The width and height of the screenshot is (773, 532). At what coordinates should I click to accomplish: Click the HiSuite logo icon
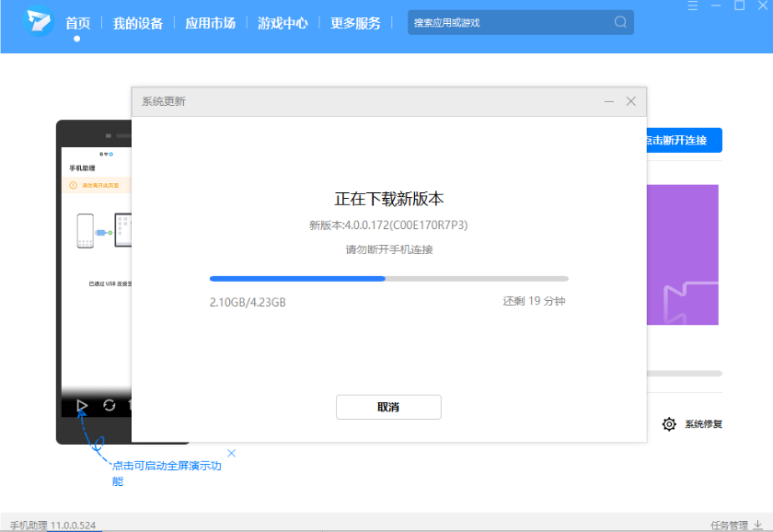pos(39,21)
